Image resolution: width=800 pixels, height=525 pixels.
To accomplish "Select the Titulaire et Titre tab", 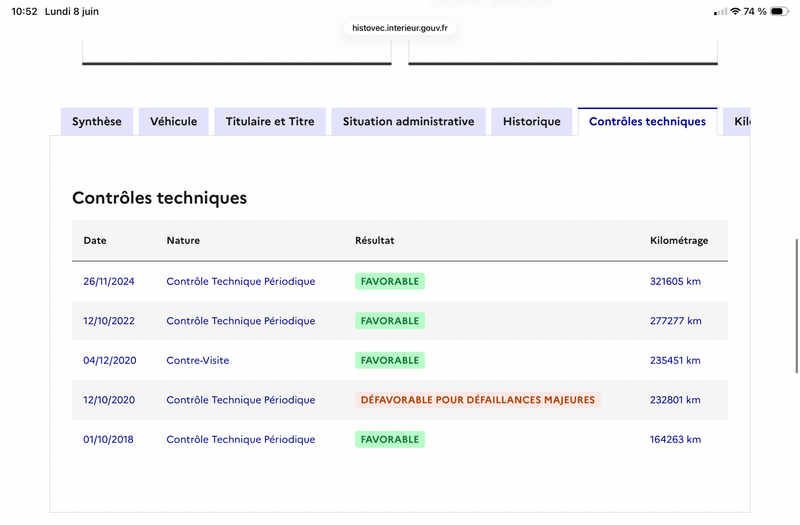I will [x=270, y=121].
